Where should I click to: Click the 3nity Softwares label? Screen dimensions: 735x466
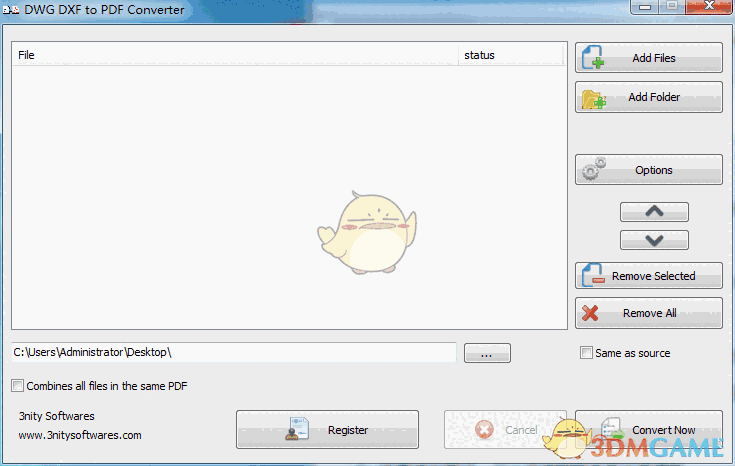click(x=56, y=416)
